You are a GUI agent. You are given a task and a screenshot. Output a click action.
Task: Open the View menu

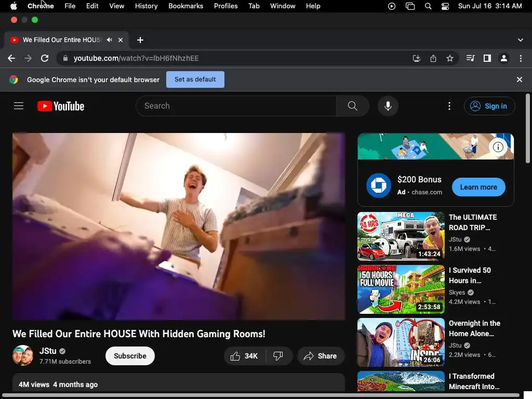click(x=116, y=6)
